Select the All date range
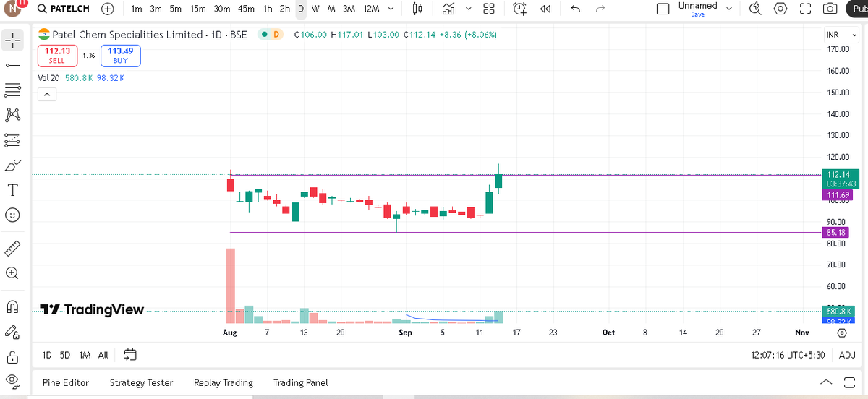Viewport: 868px width, 399px height. pyautogui.click(x=103, y=355)
